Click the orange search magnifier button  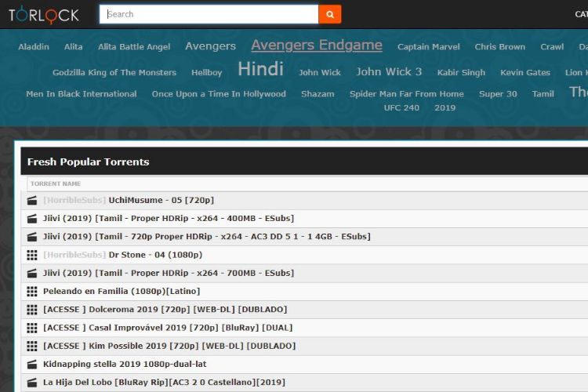(x=330, y=14)
